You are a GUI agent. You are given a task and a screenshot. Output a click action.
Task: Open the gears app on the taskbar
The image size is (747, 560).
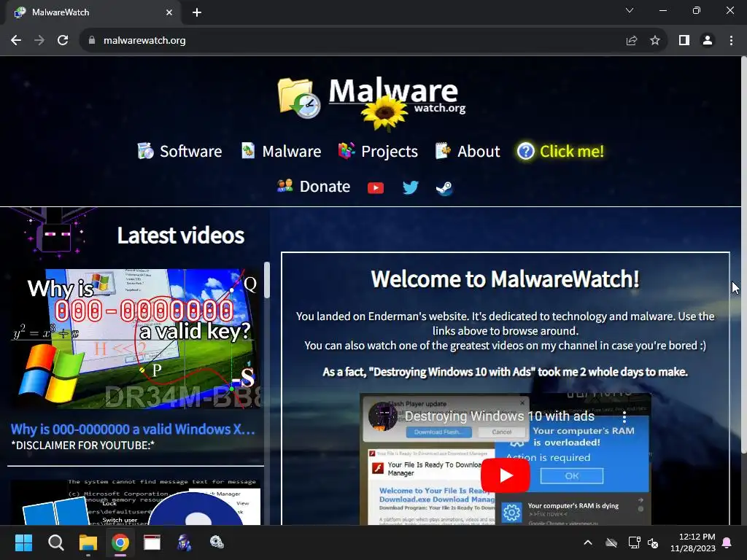pyautogui.click(x=217, y=542)
